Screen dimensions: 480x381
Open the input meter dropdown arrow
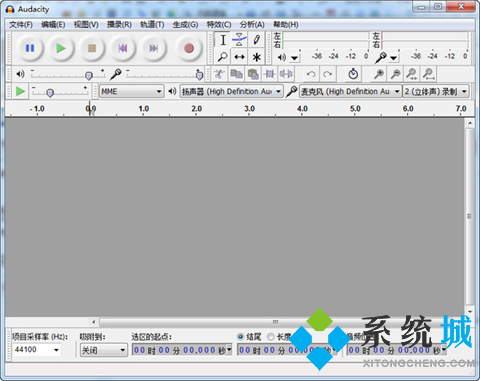(x=393, y=58)
